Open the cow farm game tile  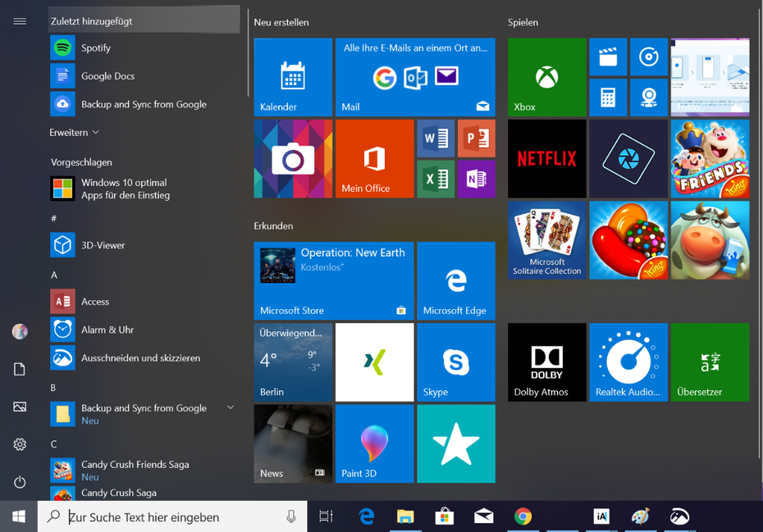[x=710, y=240]
